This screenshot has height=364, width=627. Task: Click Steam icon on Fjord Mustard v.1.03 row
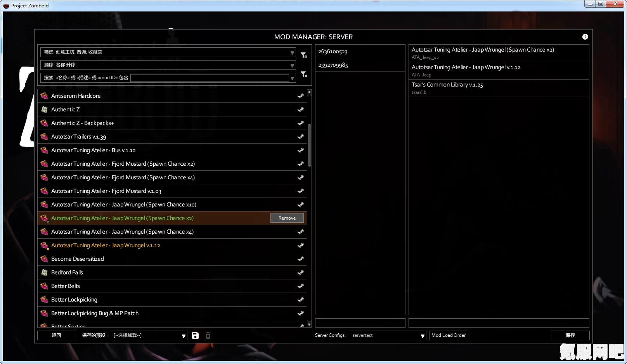pos(300,191)
